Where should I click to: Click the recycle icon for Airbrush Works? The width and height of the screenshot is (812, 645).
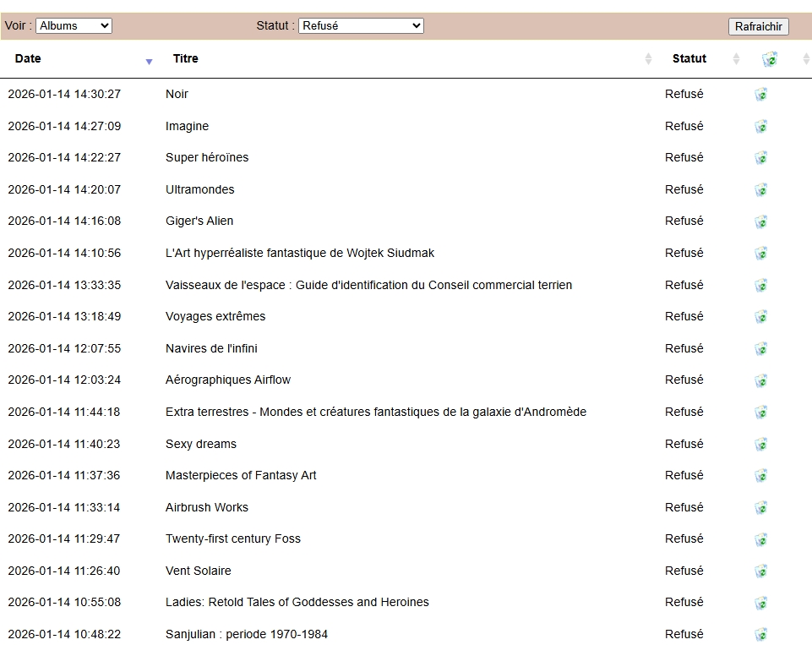(x=760, y=508)
